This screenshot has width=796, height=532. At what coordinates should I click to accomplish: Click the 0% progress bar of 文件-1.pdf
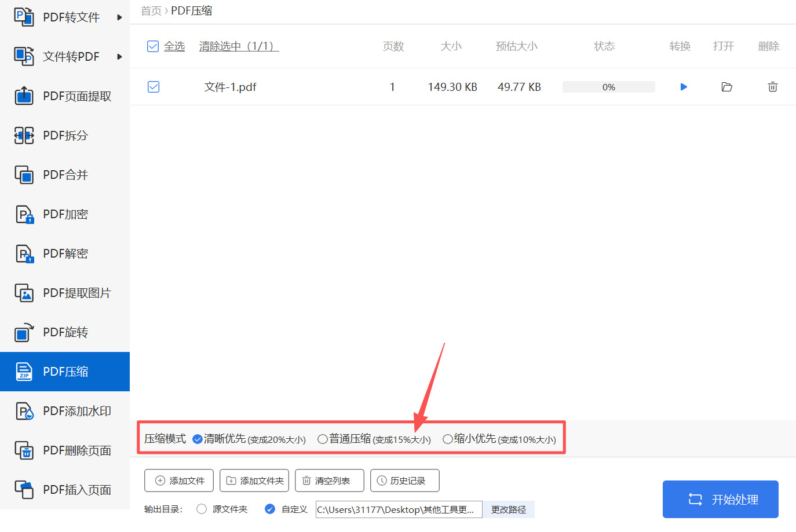pyautogui.click(x=608, y=86)
